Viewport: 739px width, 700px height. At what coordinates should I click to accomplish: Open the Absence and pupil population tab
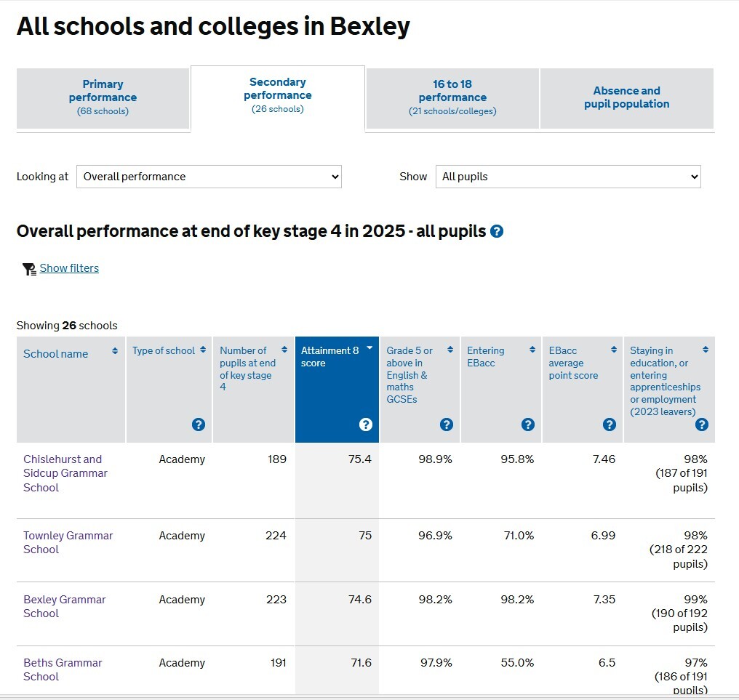tap(627, 98)
